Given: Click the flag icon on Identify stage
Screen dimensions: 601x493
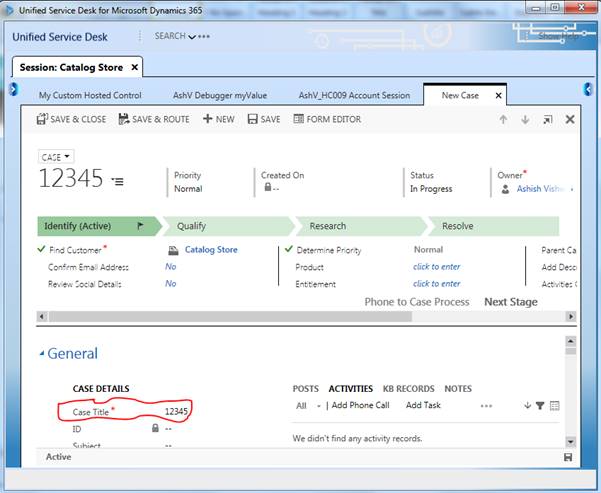Looking at the screenshot, I should pos(140,226).
